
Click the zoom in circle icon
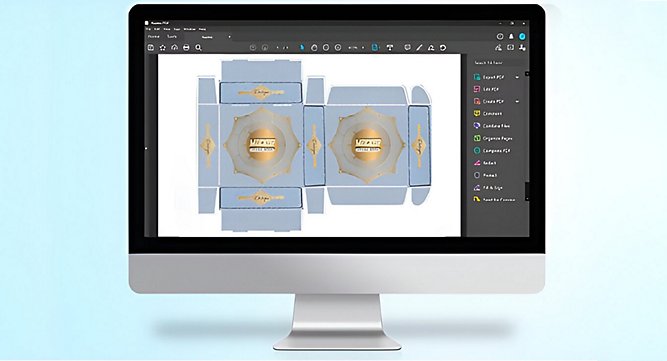pyautogui.click(x=338, y=48)
